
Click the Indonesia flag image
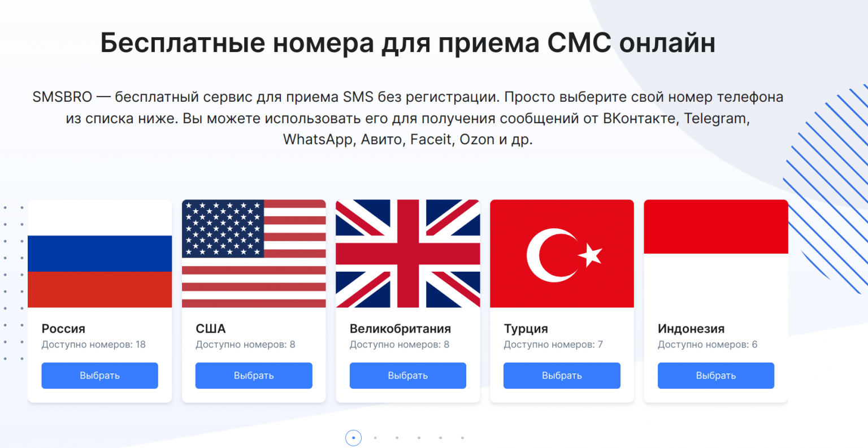[716, 254]
